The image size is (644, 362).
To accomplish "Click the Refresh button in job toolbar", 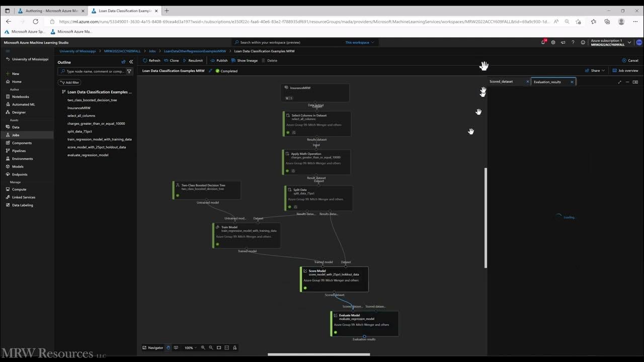I will 151,60.
